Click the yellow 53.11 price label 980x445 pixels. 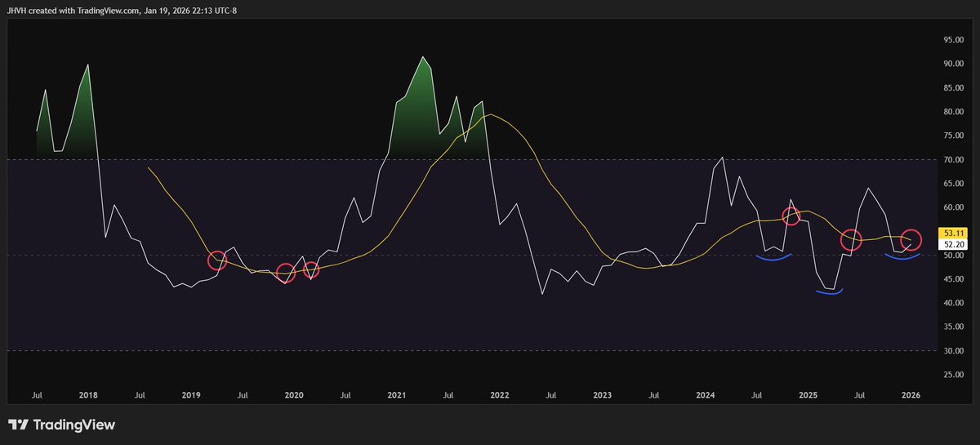pos(954,233)
